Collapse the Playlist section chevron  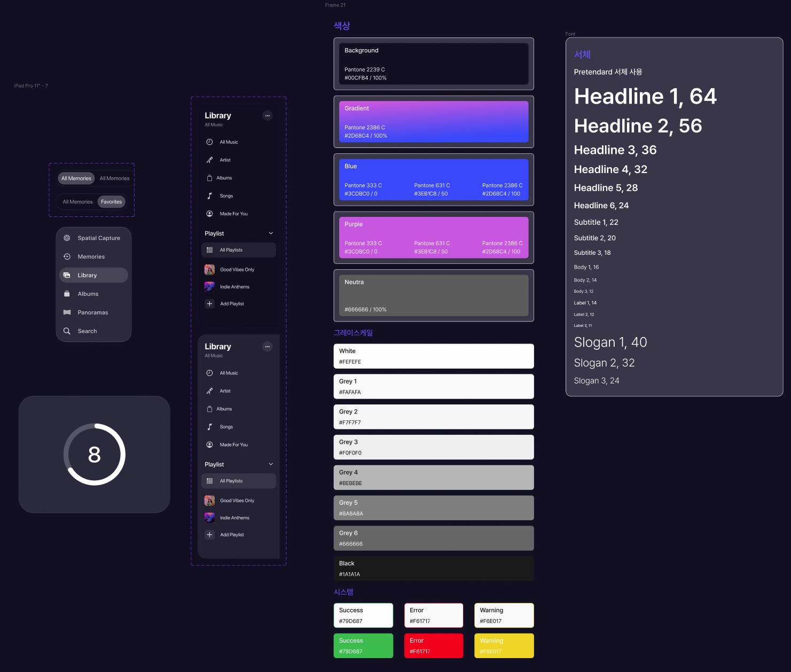(x=271, y=233)
